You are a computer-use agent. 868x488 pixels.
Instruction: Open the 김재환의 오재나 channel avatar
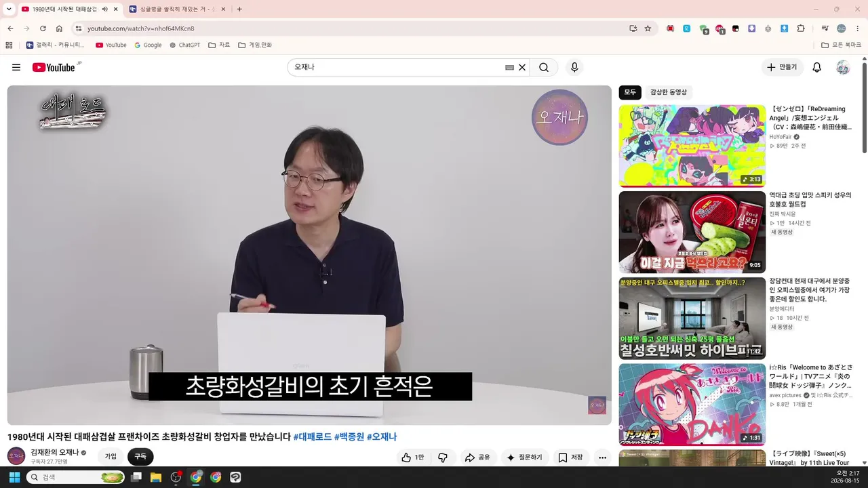coord(16,456)
